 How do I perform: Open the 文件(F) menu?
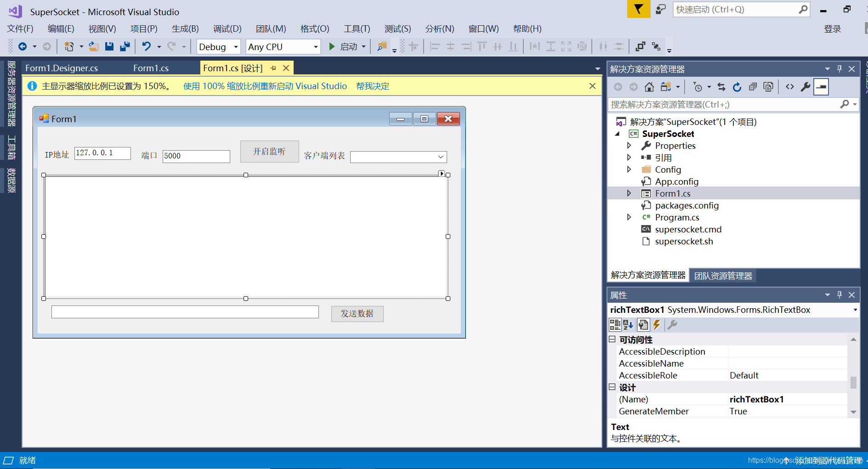[x=20, y=28]
